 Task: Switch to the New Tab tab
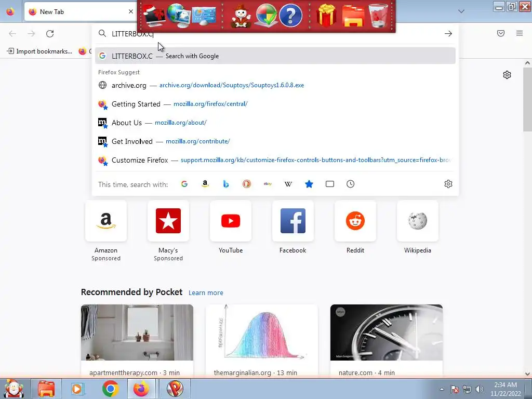click(x=81, y=11)
